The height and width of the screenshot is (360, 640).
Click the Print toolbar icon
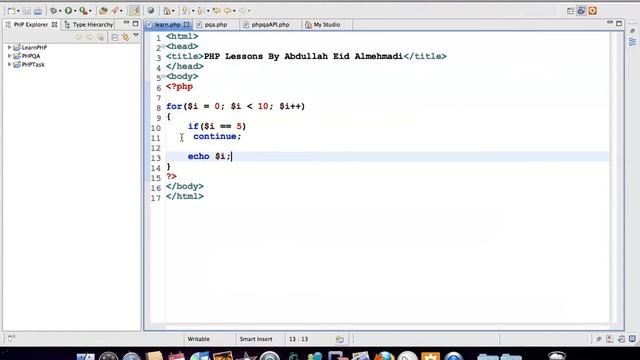click(38, 11)
